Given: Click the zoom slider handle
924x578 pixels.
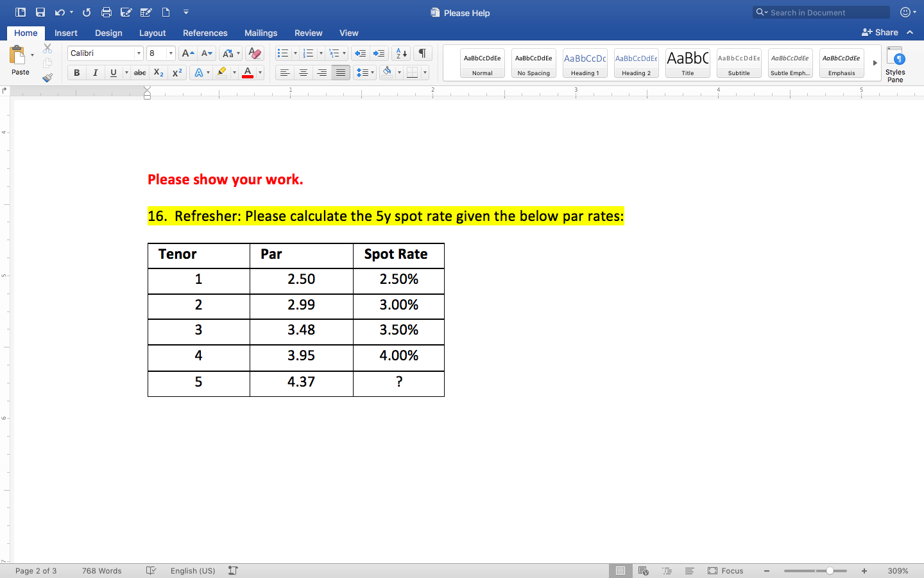Looking at the screenshot, I should tap(830, 570).
